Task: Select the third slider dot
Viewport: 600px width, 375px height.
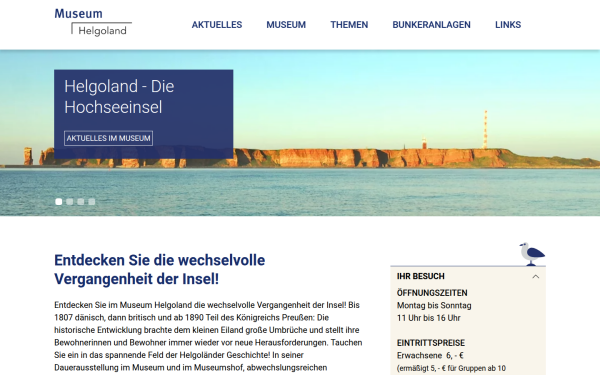Action: (x=81, y=202)
